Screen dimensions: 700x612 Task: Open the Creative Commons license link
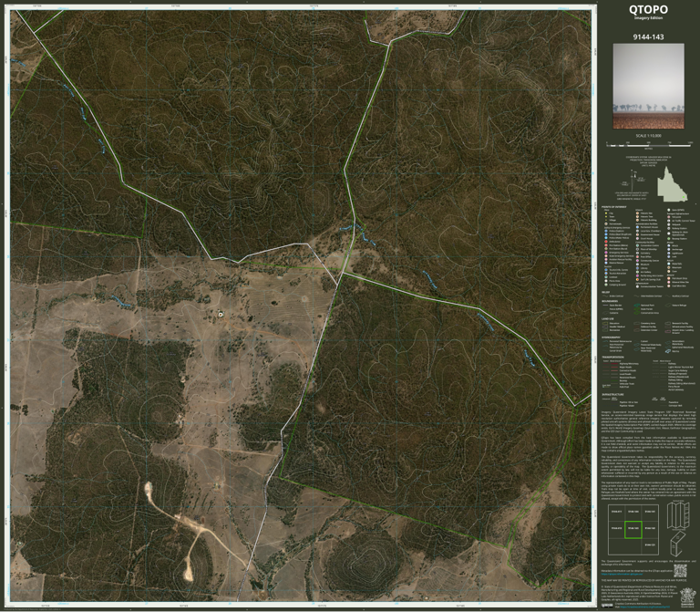coord(645,607)
